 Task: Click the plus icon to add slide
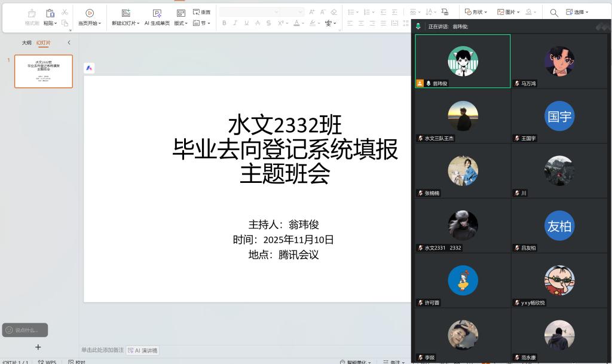(x=38, y=347)
